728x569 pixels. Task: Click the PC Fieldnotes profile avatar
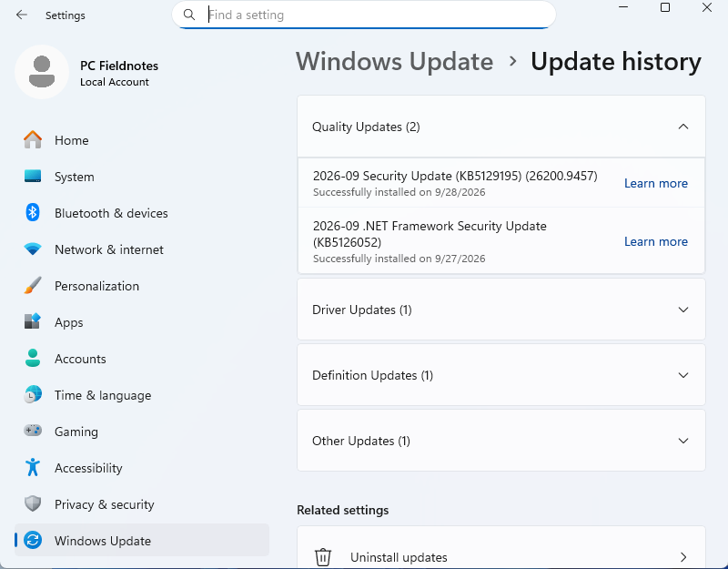point(42,72)
